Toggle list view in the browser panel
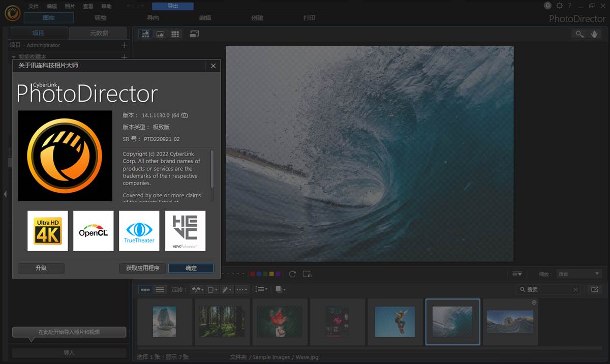610x364 pixels. [x=160, y=289]
